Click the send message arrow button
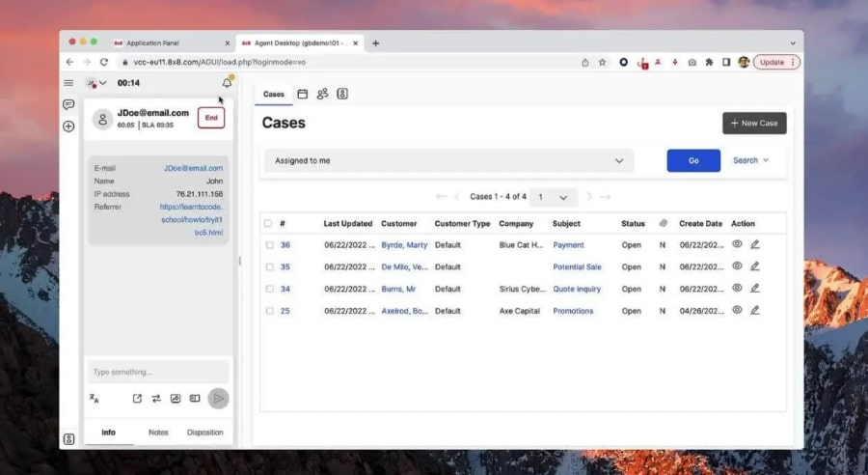 point(218,399)
